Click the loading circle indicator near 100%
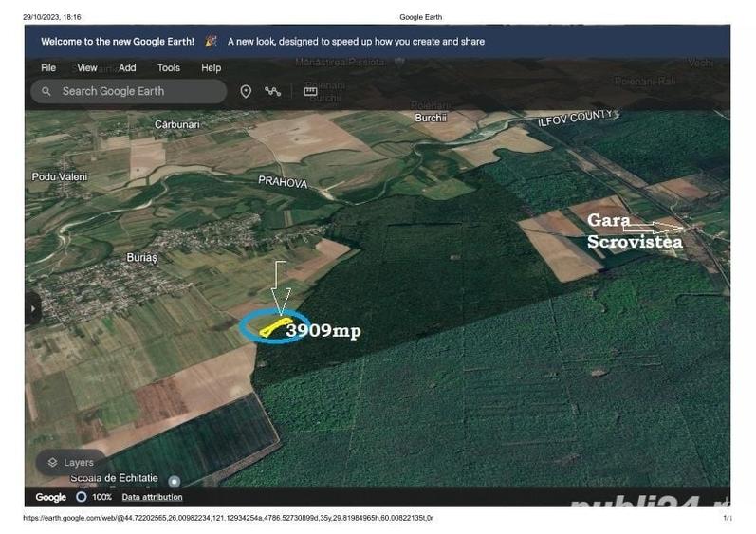 (82, 496)
